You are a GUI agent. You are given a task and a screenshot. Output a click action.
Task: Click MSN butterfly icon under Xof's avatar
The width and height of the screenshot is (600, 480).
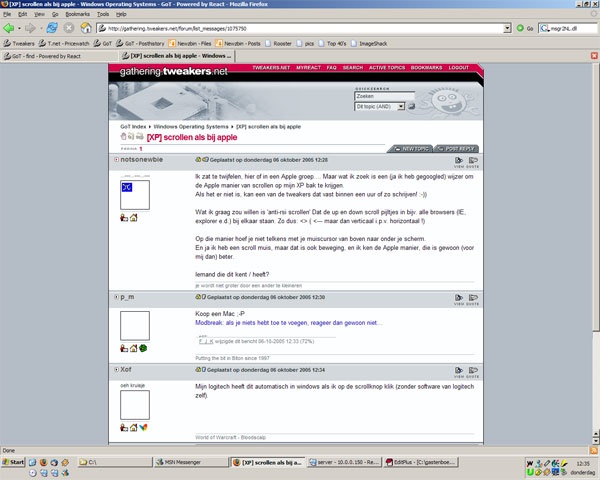(x=143, y=428)
